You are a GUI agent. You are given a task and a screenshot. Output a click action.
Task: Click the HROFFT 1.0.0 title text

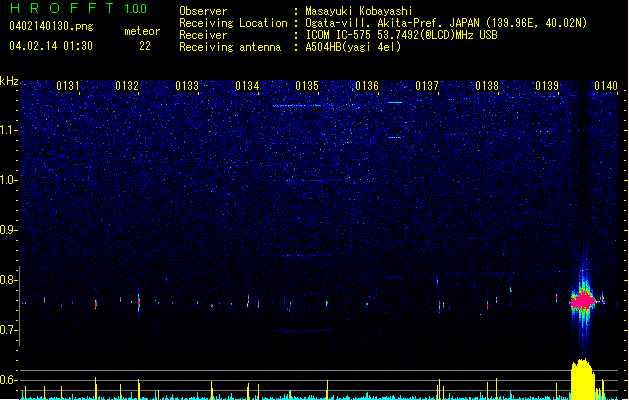click(78, 8)
